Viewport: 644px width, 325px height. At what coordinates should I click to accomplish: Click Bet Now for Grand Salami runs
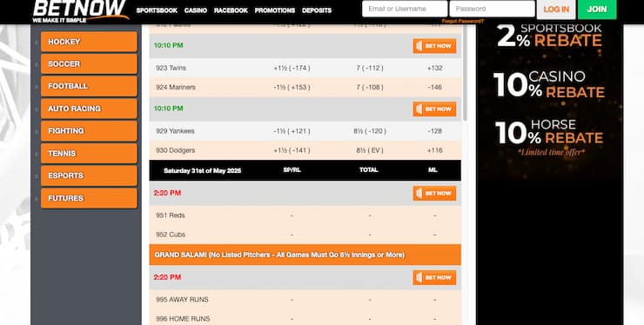click(434, 278)
